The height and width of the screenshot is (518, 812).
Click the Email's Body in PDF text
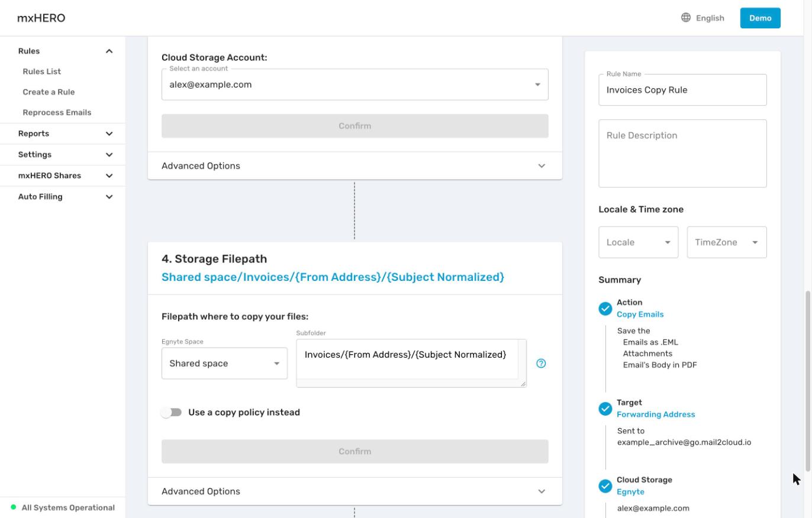(660, 365)
